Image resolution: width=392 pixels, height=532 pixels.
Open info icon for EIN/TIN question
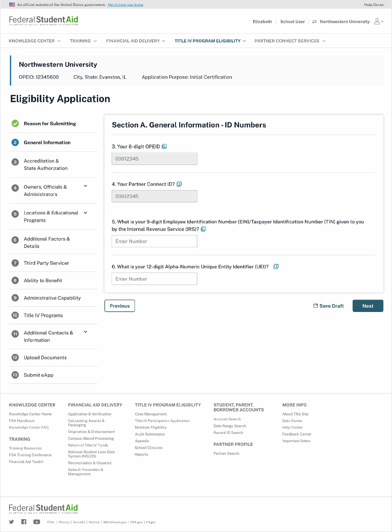coord(204,229)
